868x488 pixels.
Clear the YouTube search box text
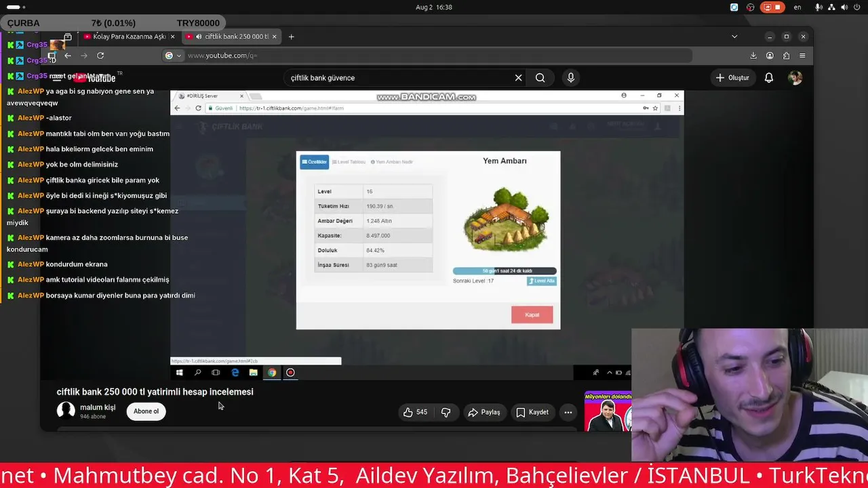click(x=519, y=78)
